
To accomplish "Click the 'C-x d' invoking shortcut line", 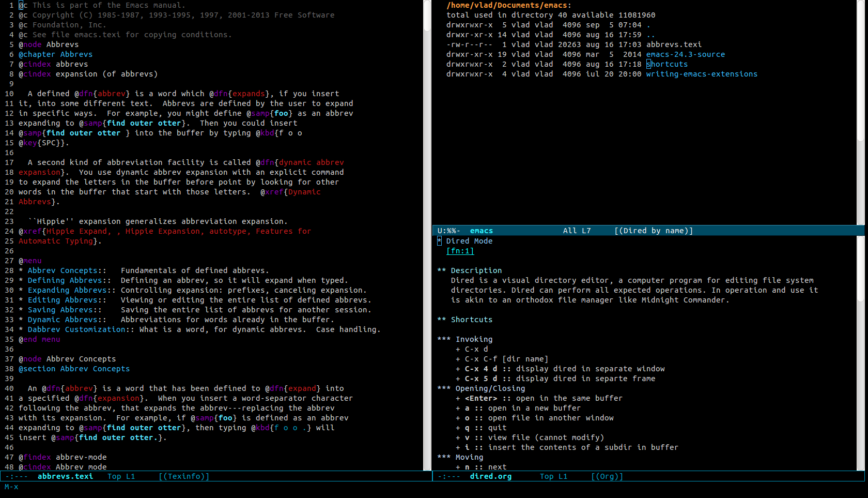I will pyautogui.click(x=472, y=349).
